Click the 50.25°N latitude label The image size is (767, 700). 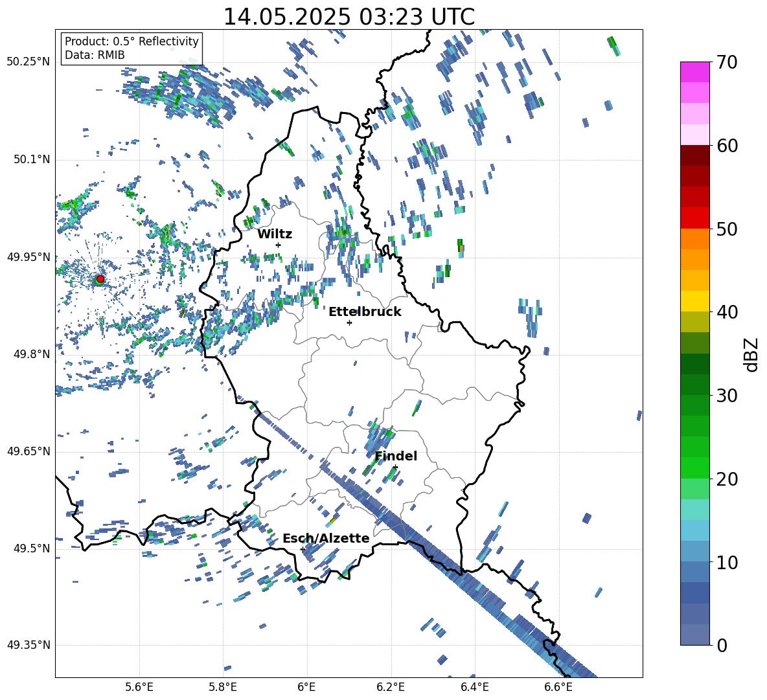tap(29, 62)
